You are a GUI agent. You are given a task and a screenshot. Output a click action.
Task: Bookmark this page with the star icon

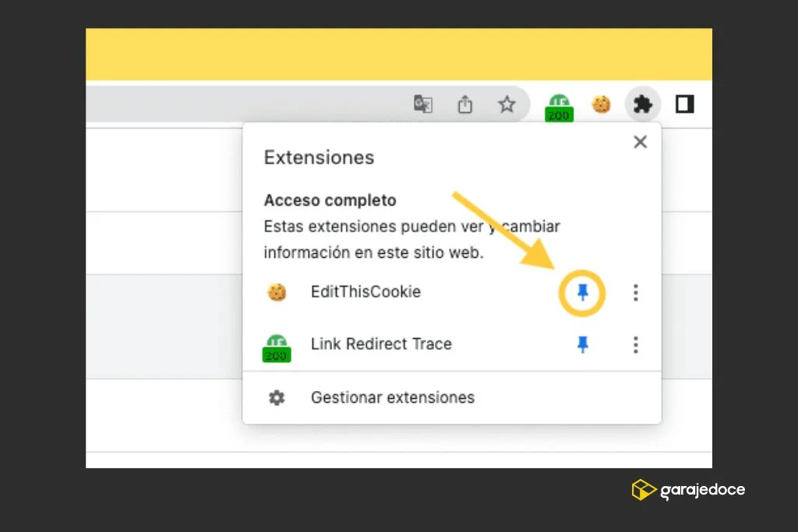[x=507, y=104]
